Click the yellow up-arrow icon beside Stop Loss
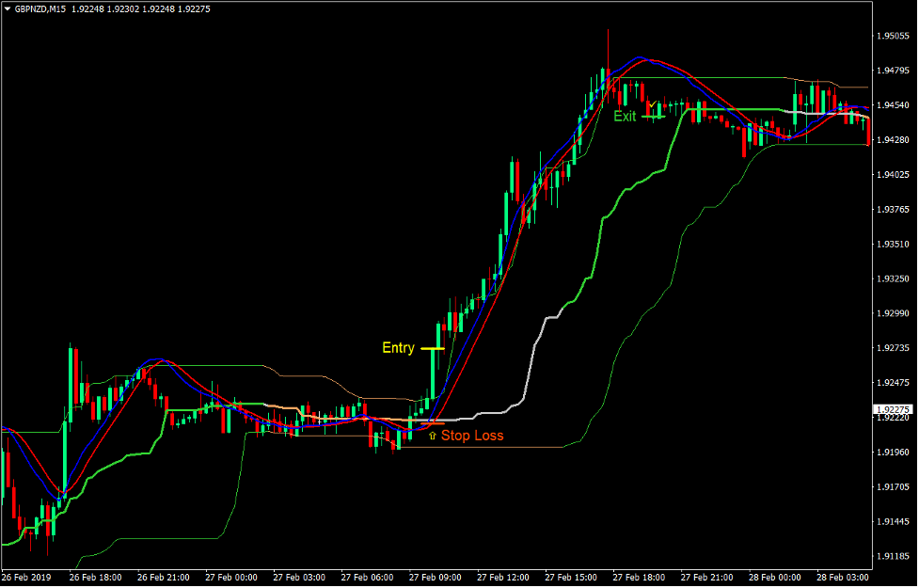The height and width of the screenshot is (588, 919). click(432, 436)
